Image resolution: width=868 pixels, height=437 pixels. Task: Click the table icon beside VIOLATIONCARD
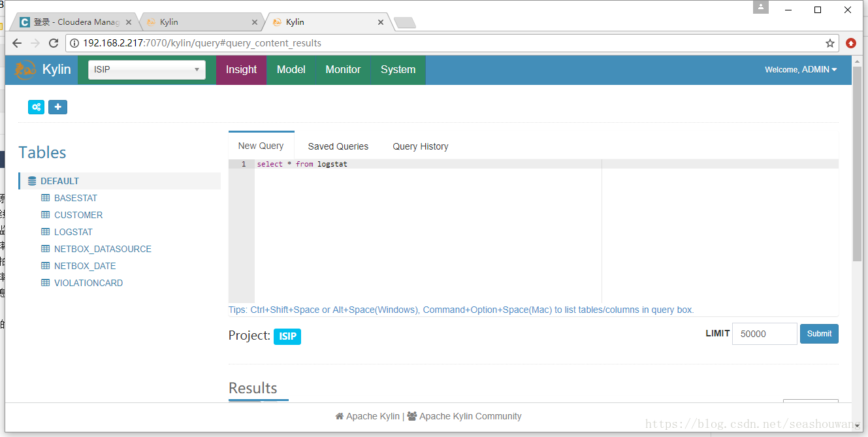click(x=46, y=283)
